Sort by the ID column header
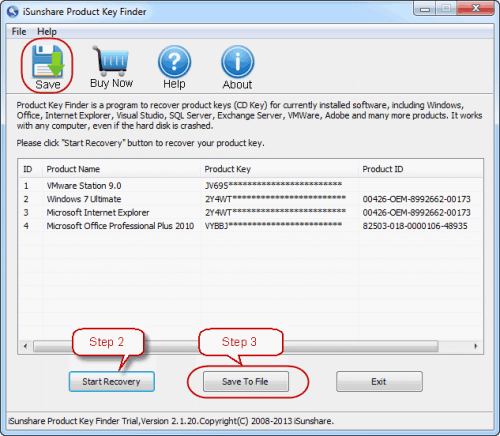Image resolution: width=500 pixels, height=436 pixels. click(x=30, y=169)
